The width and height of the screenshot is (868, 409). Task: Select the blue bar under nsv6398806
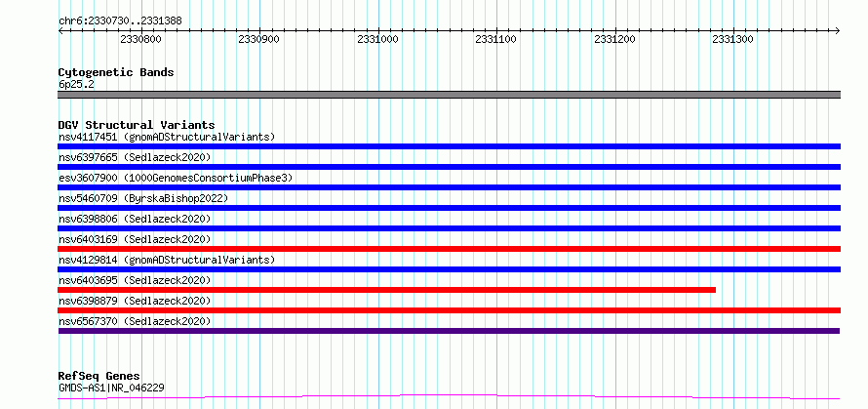click(x=449, y=228)
